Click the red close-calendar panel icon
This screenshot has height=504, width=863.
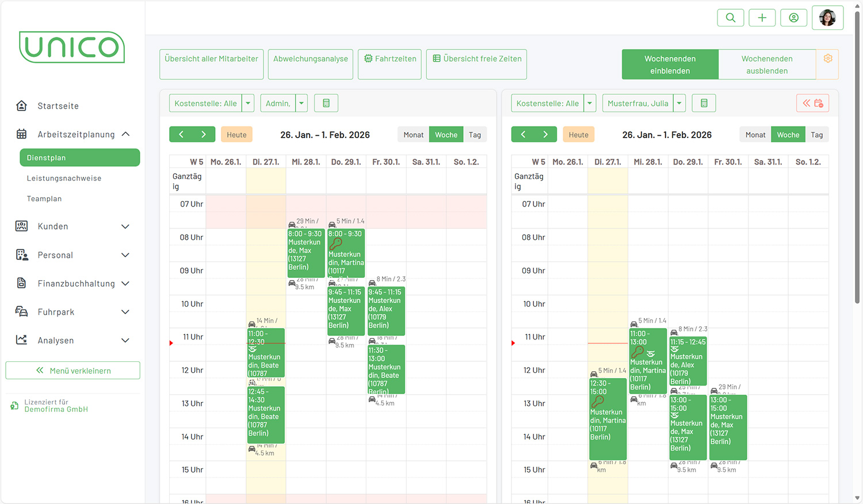tap(813, 104)
